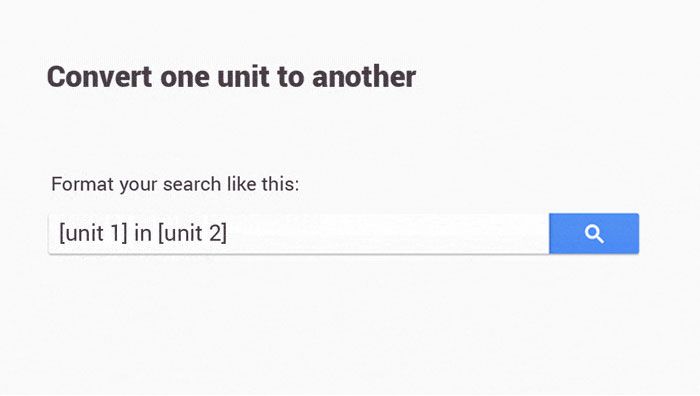The width and height of the screenshot is (700, 396).
Task: Click the word 'in' inside the search box
Action: tap(143, 233)
